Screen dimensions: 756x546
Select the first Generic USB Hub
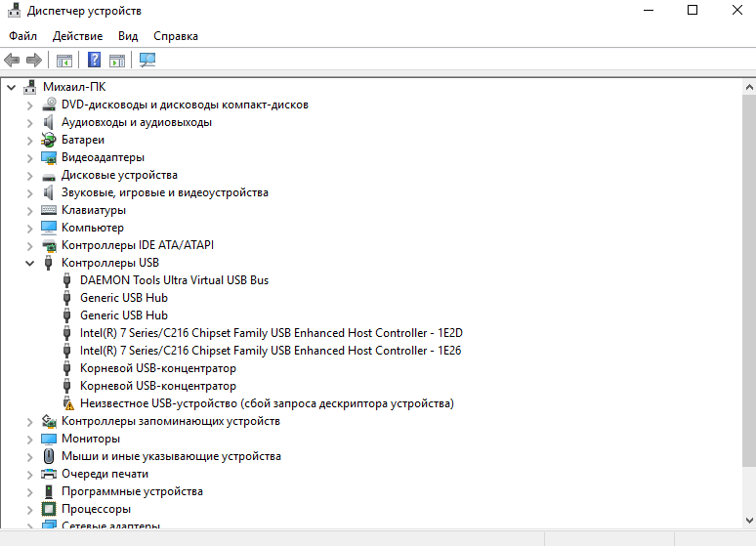(124, 298)
